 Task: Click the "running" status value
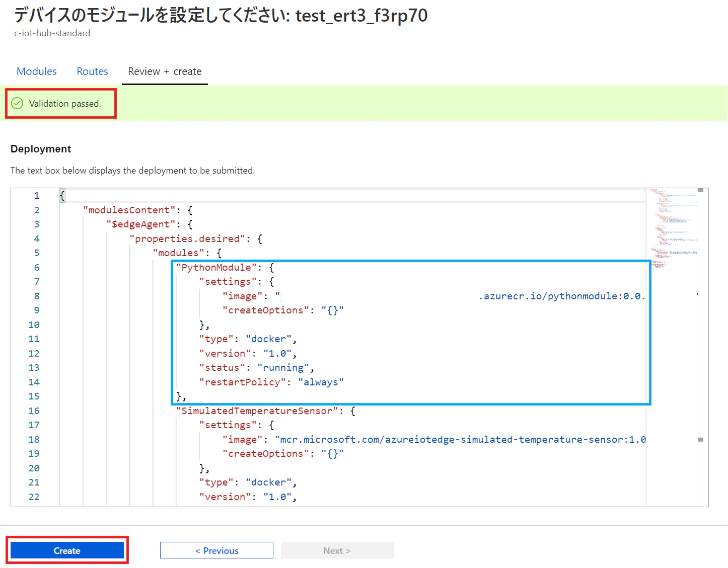pyautogui.click(x=283, y=367)
